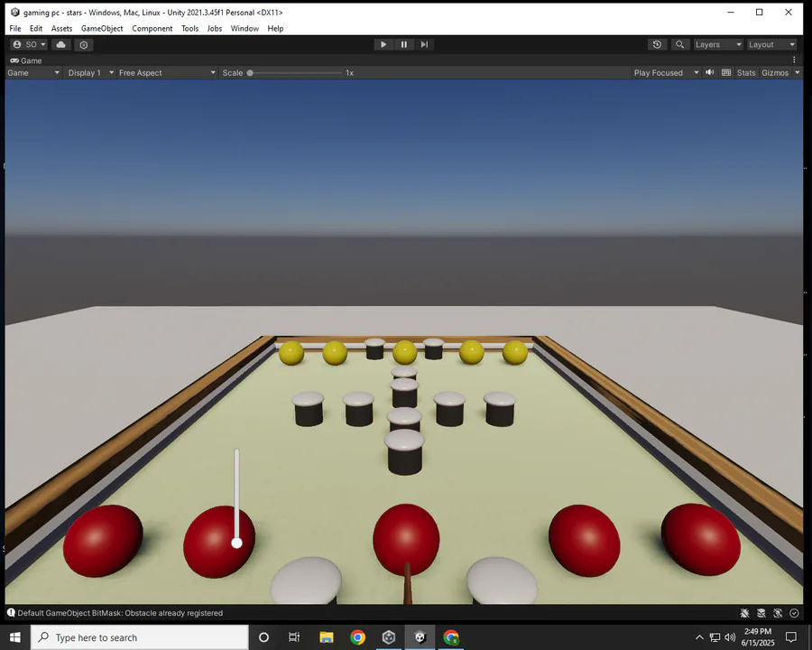Expand the Layers dropdown
Screen dimensions: 812x650
coord(718,44)
